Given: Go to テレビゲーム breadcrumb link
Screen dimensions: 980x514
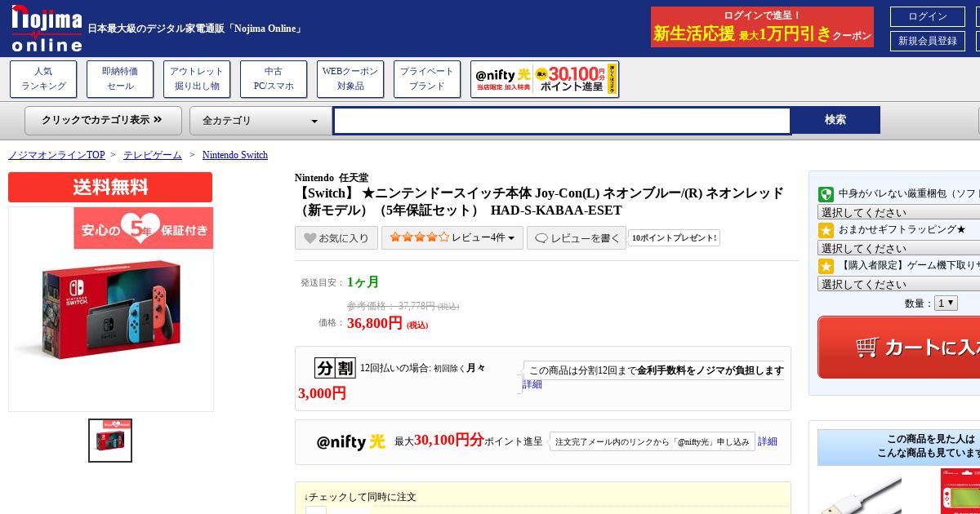Looking at the screenshot, I should coord(153,155).
